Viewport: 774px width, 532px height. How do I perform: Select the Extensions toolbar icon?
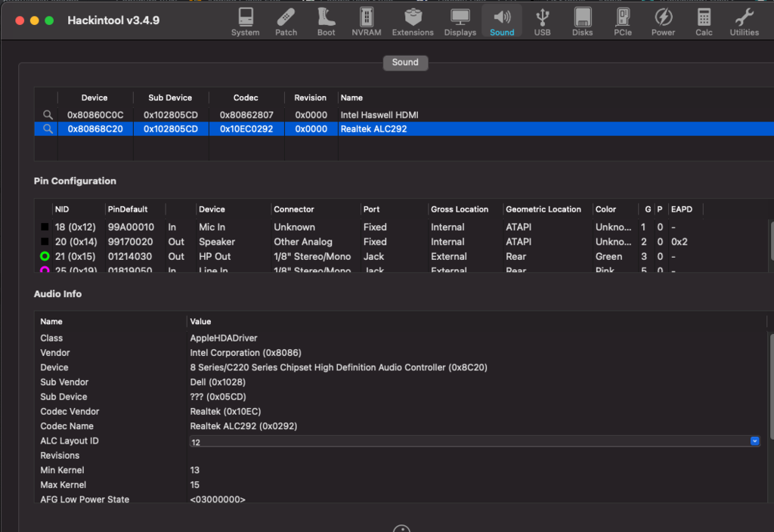(x=413, y=20)
